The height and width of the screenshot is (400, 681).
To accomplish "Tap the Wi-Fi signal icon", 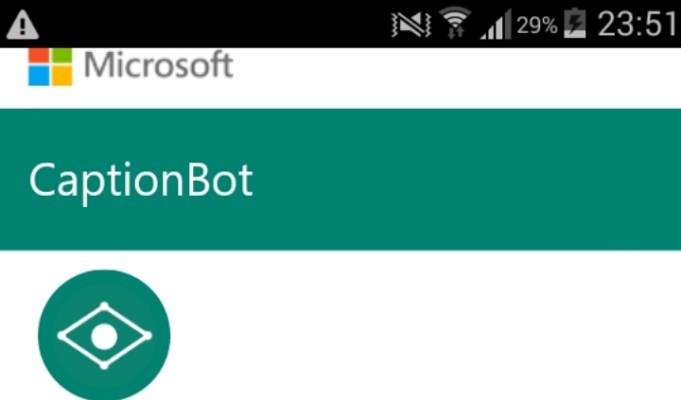I will [x=455, y=23].
